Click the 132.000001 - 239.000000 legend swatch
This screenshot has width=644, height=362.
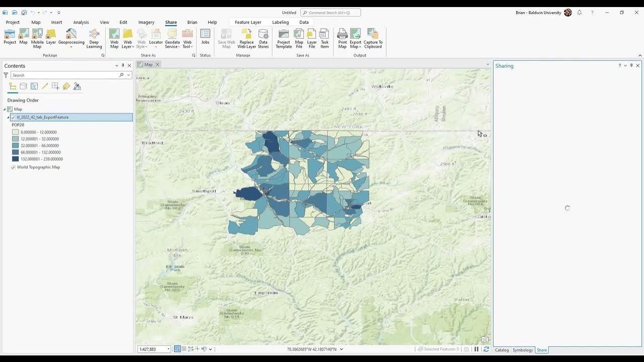[x=16, y=159]
